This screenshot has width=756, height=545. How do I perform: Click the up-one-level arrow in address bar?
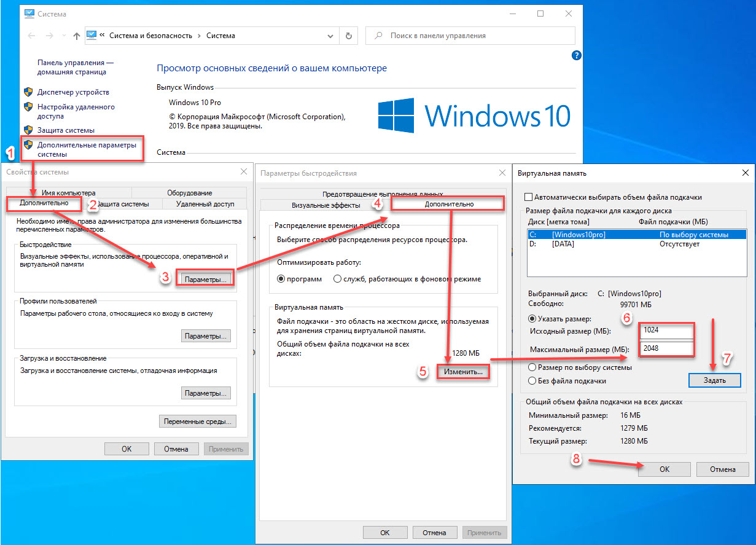[x=76, y=36]
